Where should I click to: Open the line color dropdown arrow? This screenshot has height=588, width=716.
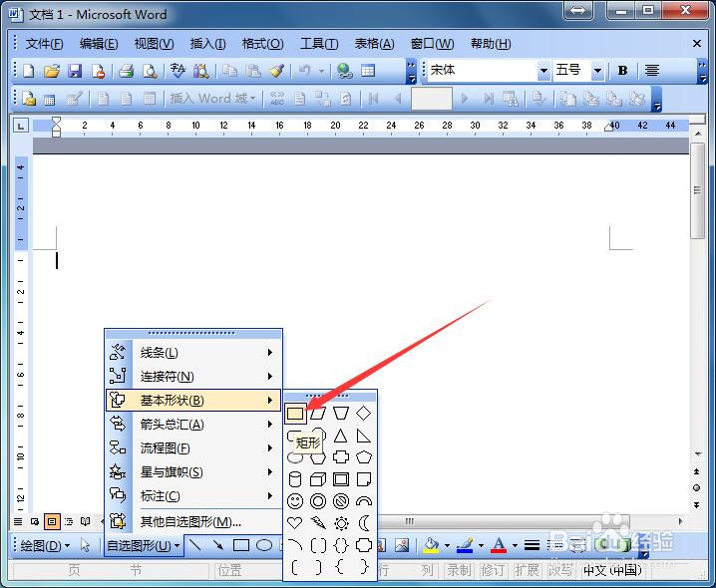pyautogui.click(x=481, y=545)
